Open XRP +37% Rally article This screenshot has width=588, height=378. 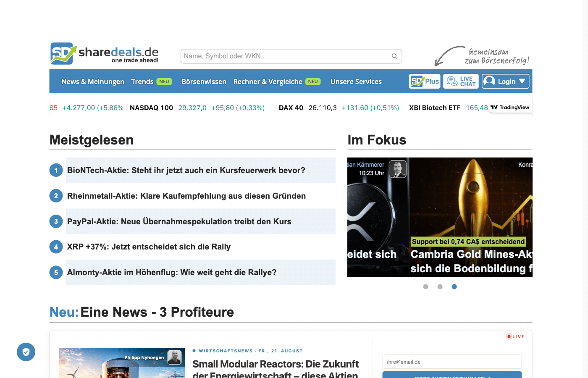pos(149,247)
